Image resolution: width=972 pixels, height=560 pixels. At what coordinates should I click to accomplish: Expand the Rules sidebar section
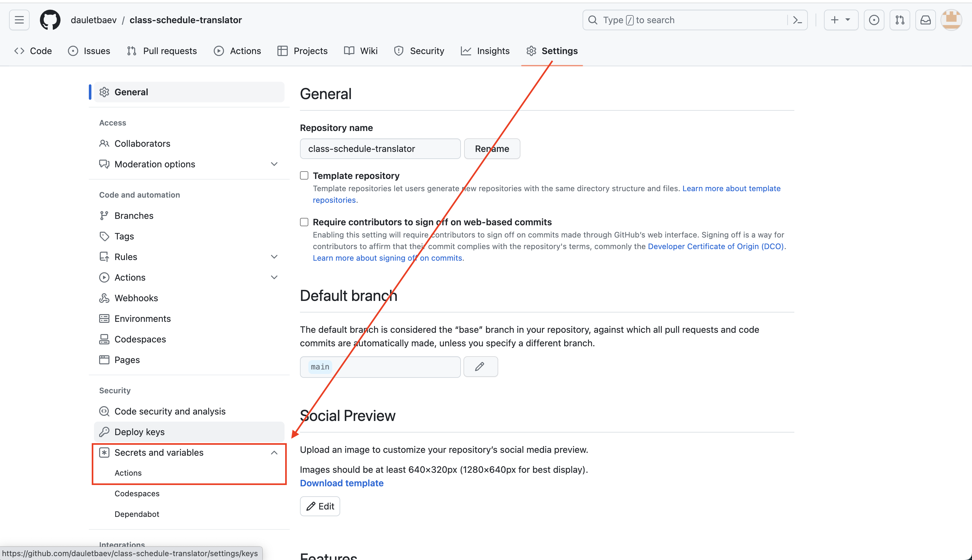[274, 257]
